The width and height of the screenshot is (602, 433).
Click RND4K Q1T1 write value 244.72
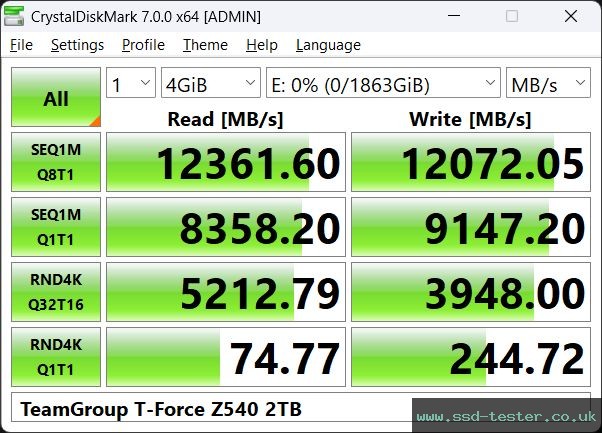[471, 357]
